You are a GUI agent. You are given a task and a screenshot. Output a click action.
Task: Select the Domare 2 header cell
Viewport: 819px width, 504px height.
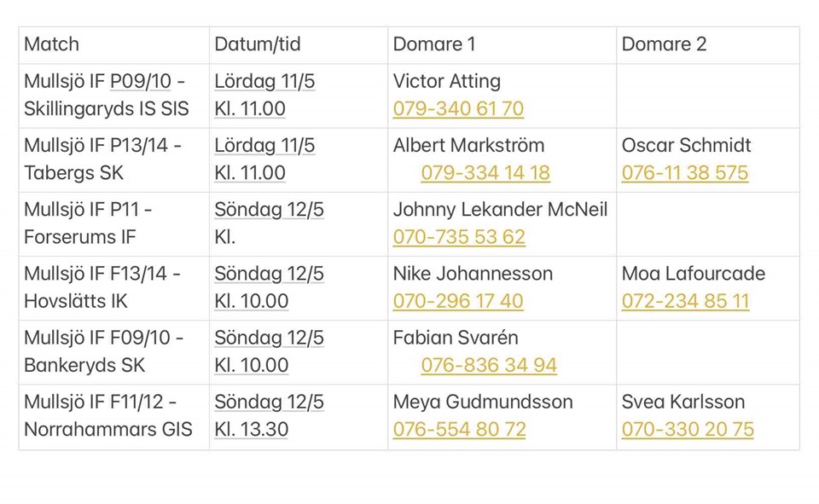tap(707, 44)
